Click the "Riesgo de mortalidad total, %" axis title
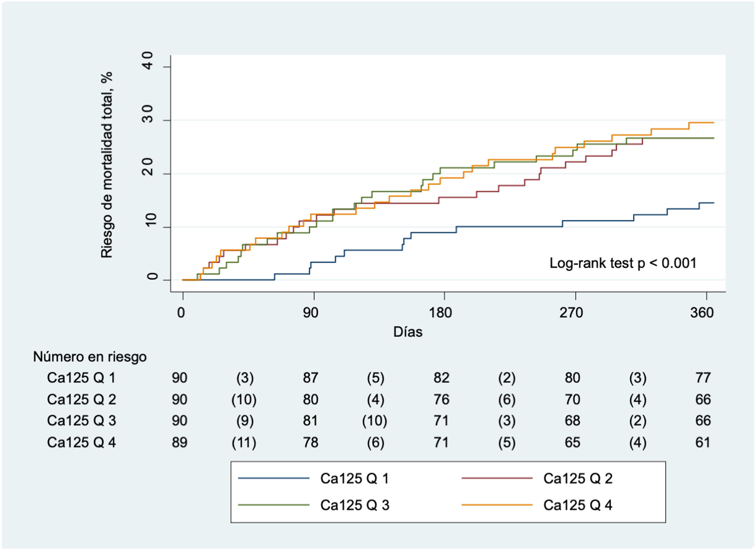 coord(107,165)
